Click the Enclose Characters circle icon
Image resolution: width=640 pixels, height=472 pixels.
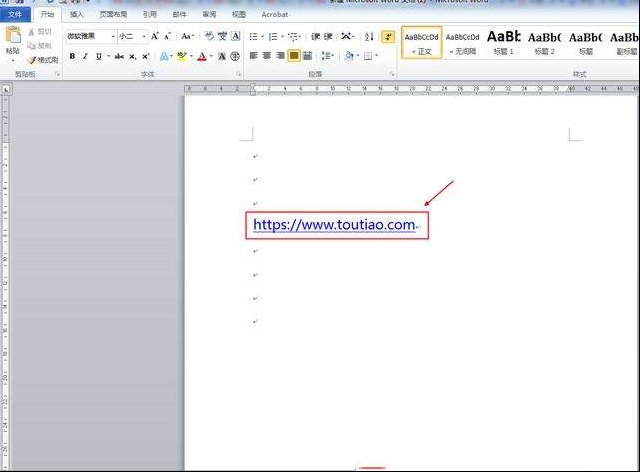click(235, 56)
